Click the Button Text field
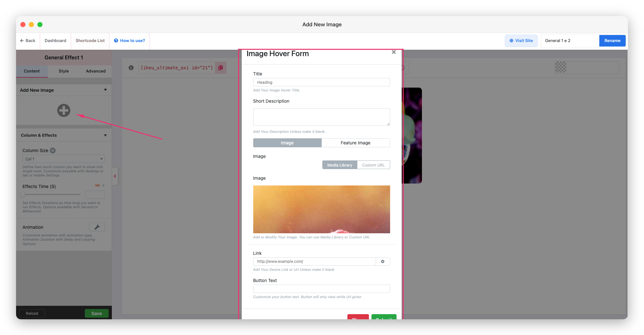 [x=322, y=289]
